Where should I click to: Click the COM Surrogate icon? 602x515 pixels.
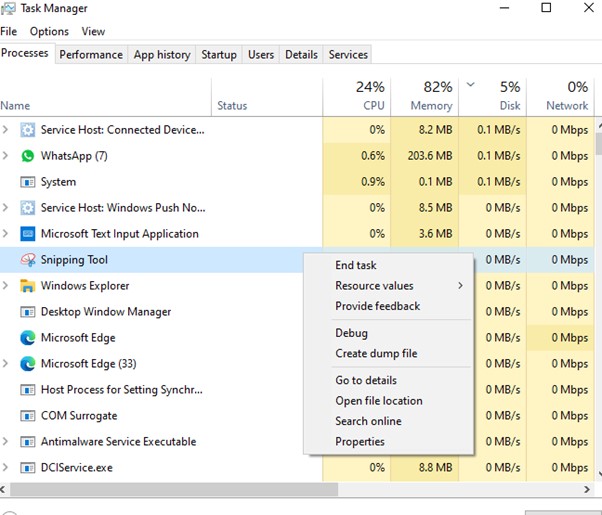coord(28,416)
